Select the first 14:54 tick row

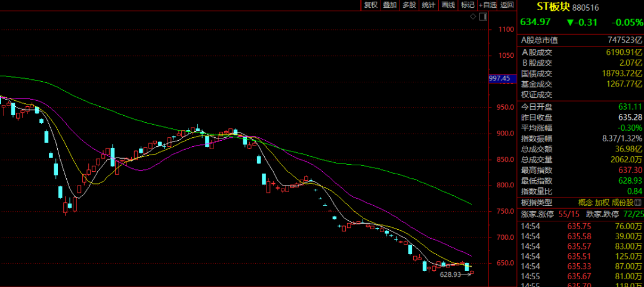coord(581,226)
